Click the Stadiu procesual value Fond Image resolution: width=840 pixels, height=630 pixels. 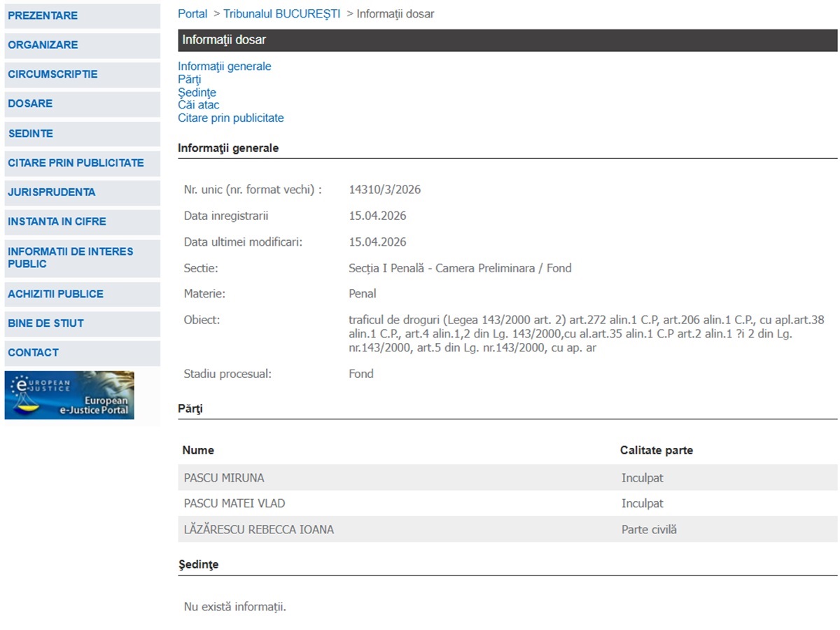click(361, 374)
